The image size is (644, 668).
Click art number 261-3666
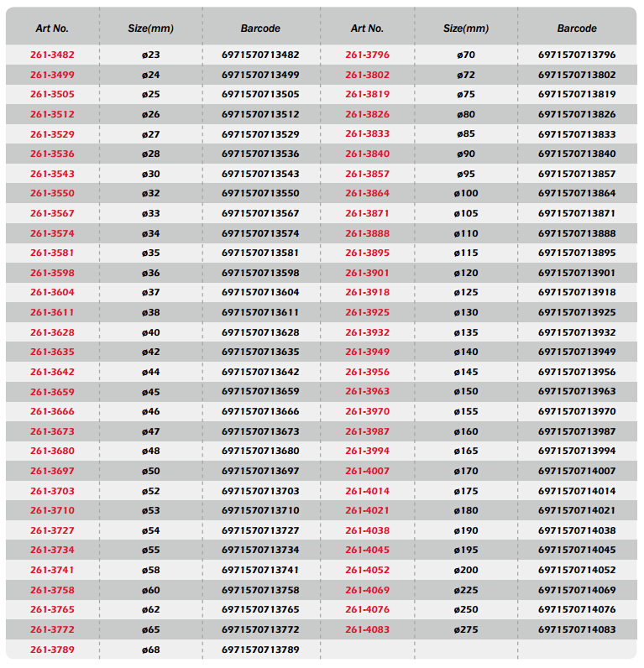(x=52, y=411)
